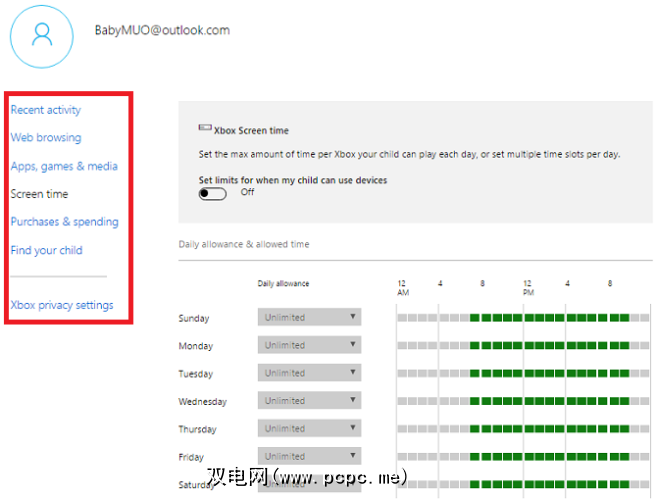
Task: Expand Sunday daily allowance dropdown
Action: 309,317
